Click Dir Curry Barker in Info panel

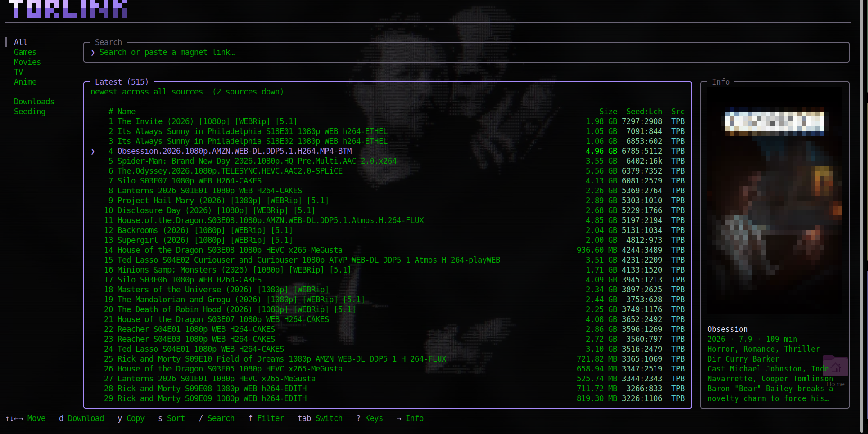coord(743,359)
